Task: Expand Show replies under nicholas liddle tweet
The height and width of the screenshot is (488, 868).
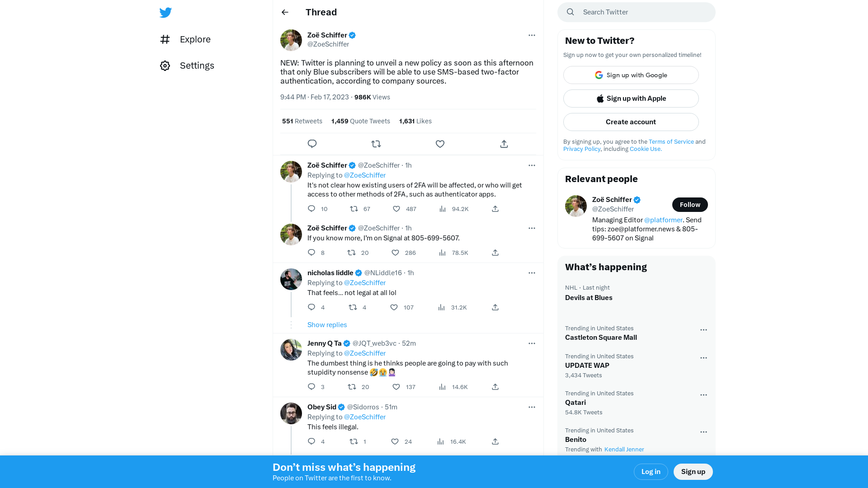Action: coord(327,325)
